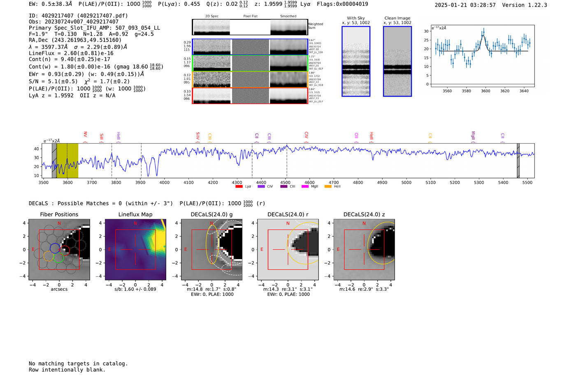The height and width of the screenshot is (392, 576).
Task: Click the RA,Dec coordinates text
Action: point(75,40)
